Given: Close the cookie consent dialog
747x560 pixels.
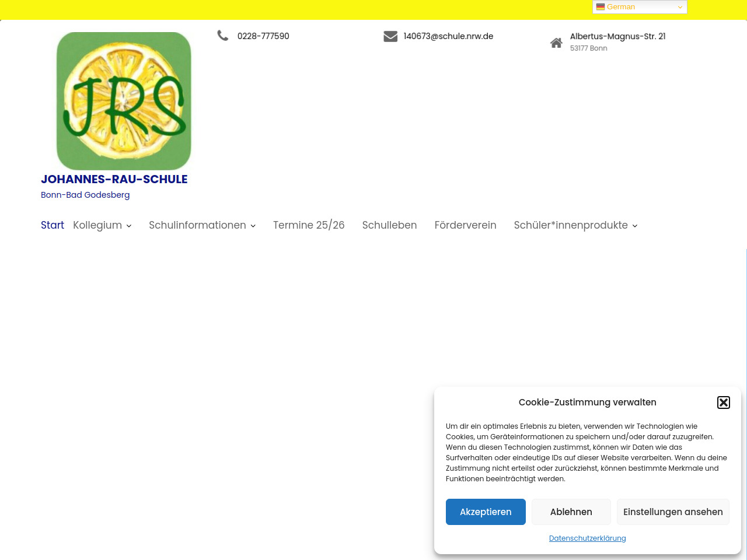Looking at the screenshot, I should point(724,402).
